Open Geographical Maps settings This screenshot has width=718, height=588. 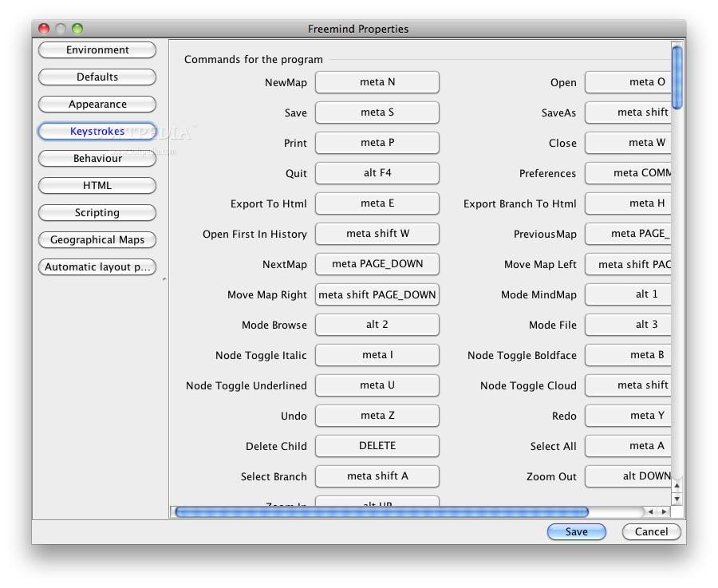point(97,239)
